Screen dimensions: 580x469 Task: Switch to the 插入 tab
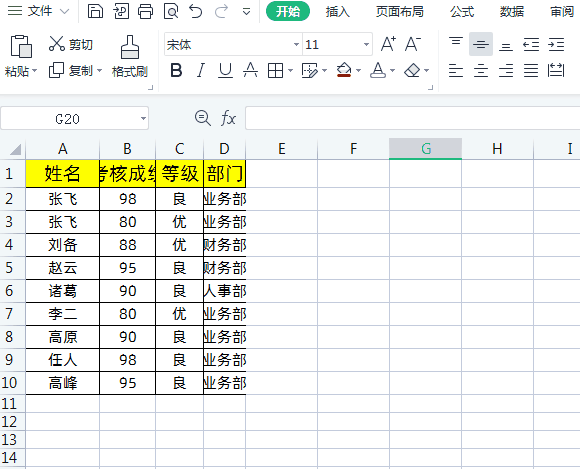click(x=337, y=11)
